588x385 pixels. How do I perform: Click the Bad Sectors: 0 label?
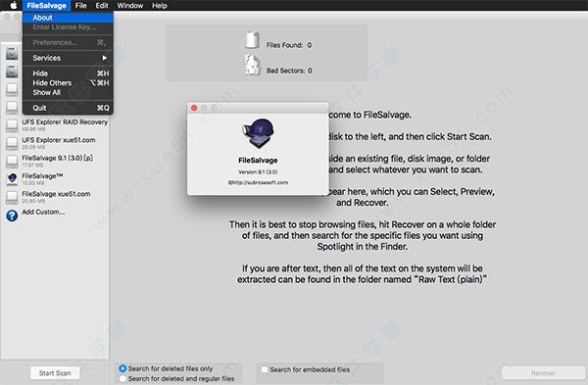click(289, 71)
